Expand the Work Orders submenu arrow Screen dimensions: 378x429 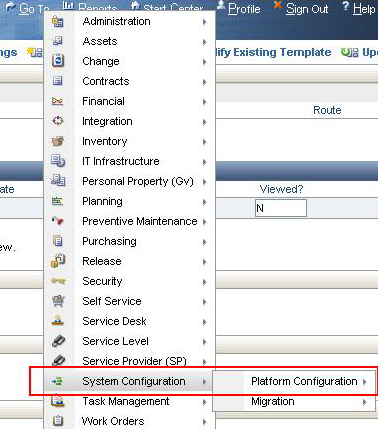[x=204, y=422]
